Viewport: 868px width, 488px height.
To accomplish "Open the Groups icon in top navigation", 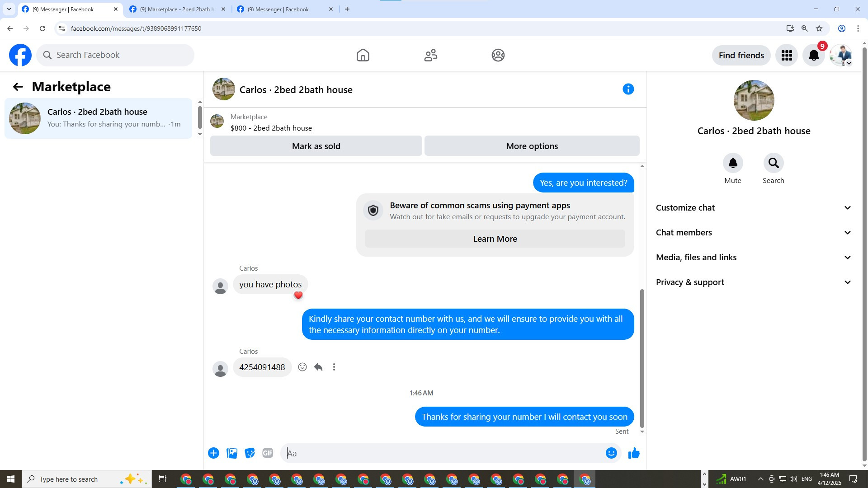I will tap(498, 55).
